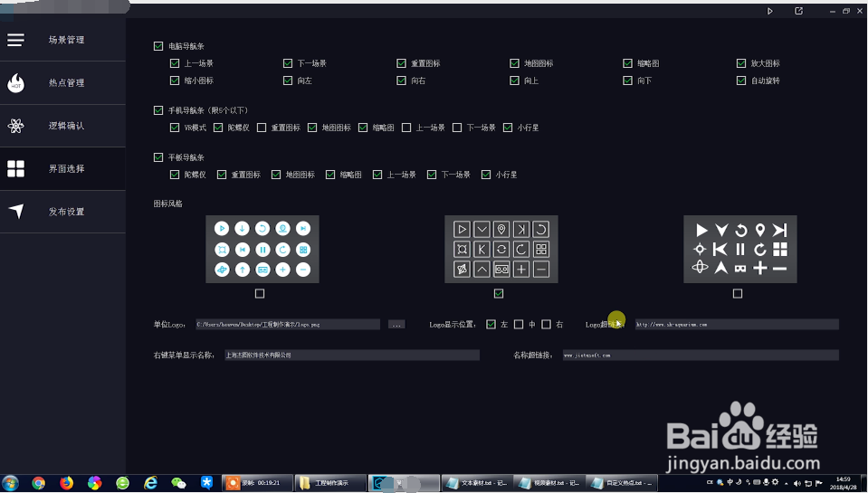Toggle the 电脑导航条 checkbox
Screen dimensions: 868x493
point(158,46)
